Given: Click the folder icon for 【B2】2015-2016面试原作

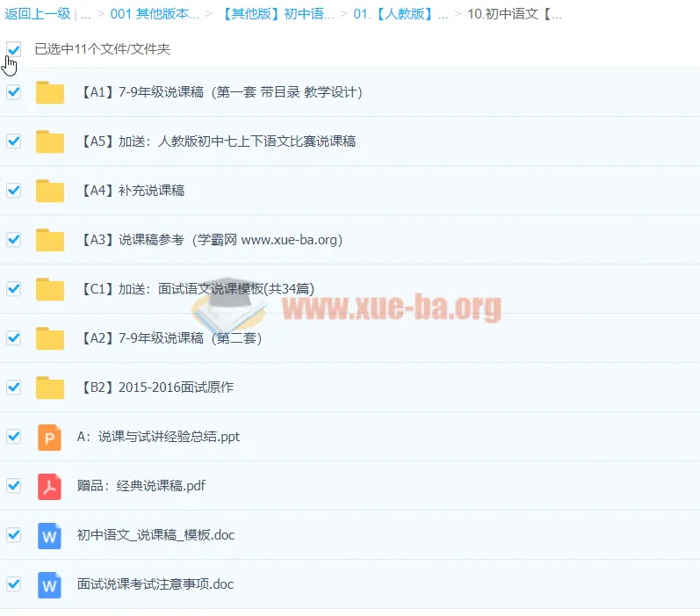Looking at the screenshot, I should click(x=50, y=388).
